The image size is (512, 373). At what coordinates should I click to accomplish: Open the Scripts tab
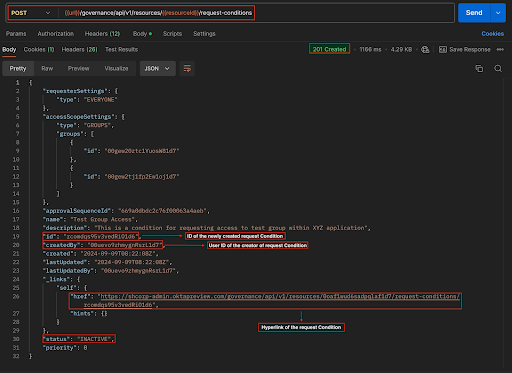pyautogui.click(x=172, y=34)
